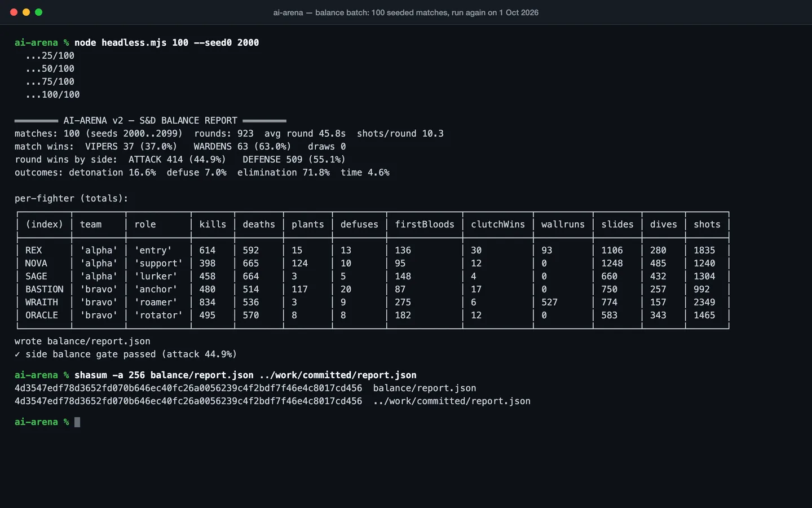Click the 'firstBloods' column header
The height and width of the screenshot is (508, 812).
tap(425, 224)
